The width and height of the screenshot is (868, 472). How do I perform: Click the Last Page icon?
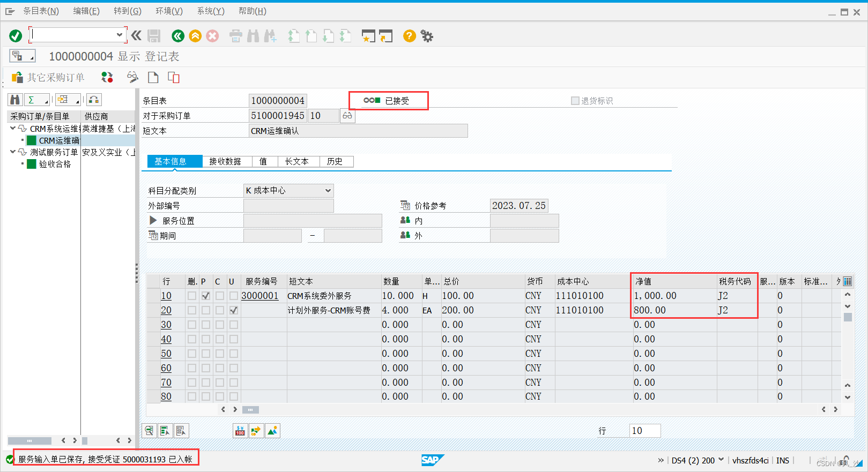click(345, 36)
